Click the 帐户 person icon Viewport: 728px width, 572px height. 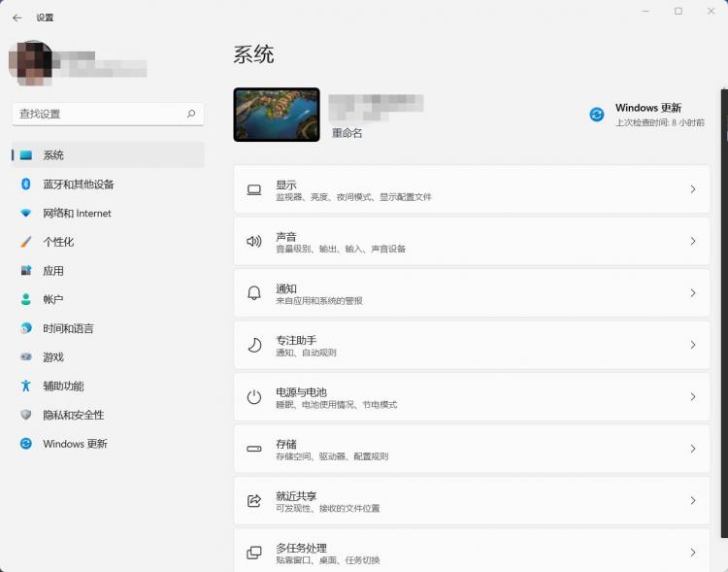click(26, 299)
